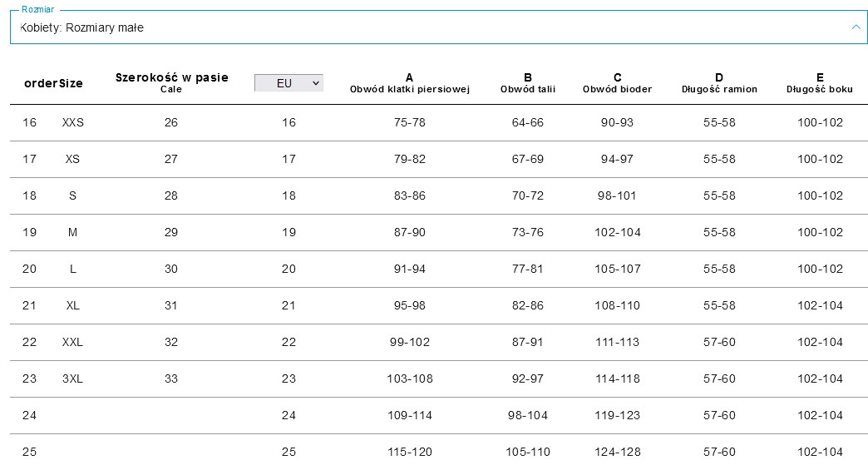Select the XXL size label
Viewport: 868px width, 470px height.
tap(73, 342)
